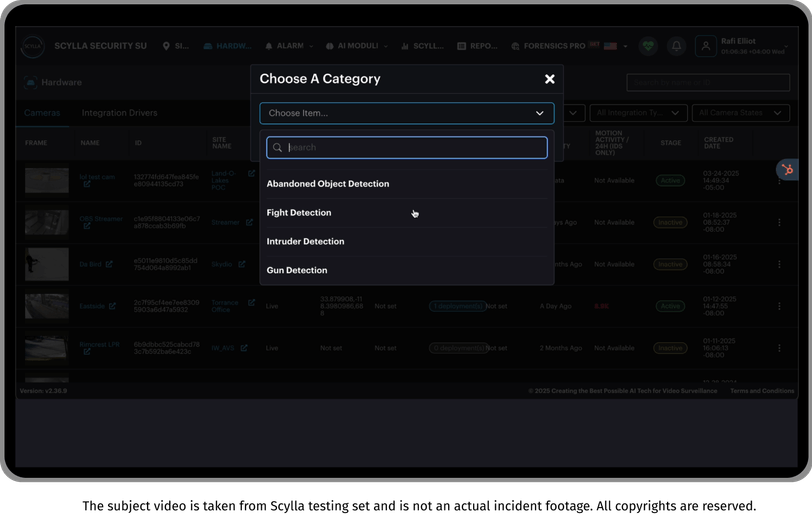This screenshot has height=519, width=812.
Task: Click the lol test cam frame thumbnail
Action: pos(47,180)
